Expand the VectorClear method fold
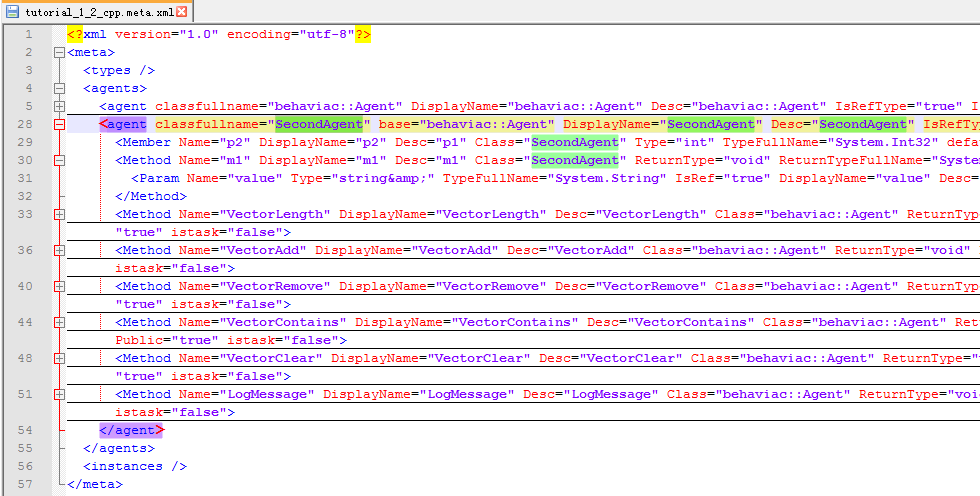The image size is (980, 496). [59, 358]
